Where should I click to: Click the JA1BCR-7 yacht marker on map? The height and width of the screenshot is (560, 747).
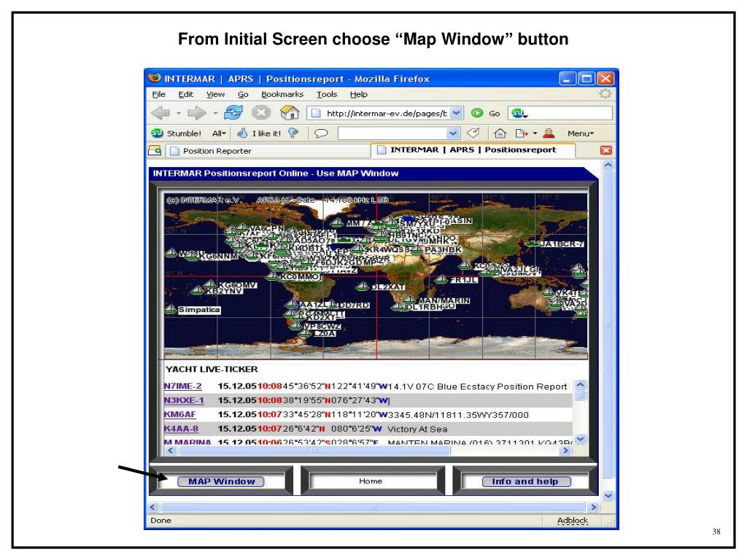point(533,244)
